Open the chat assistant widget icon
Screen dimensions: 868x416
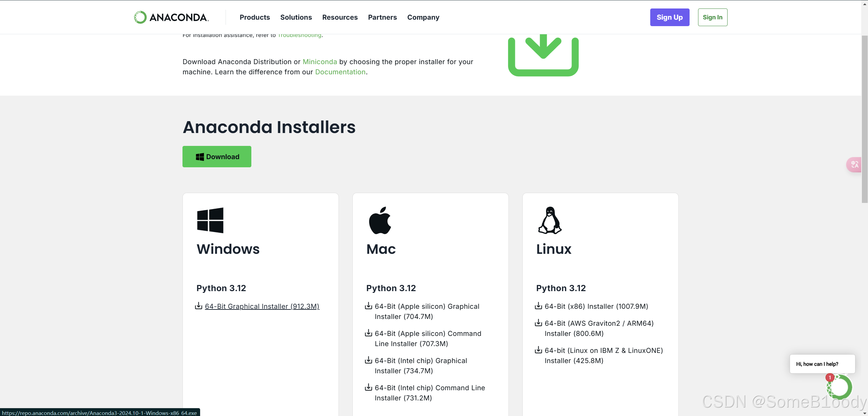point(840,387)
